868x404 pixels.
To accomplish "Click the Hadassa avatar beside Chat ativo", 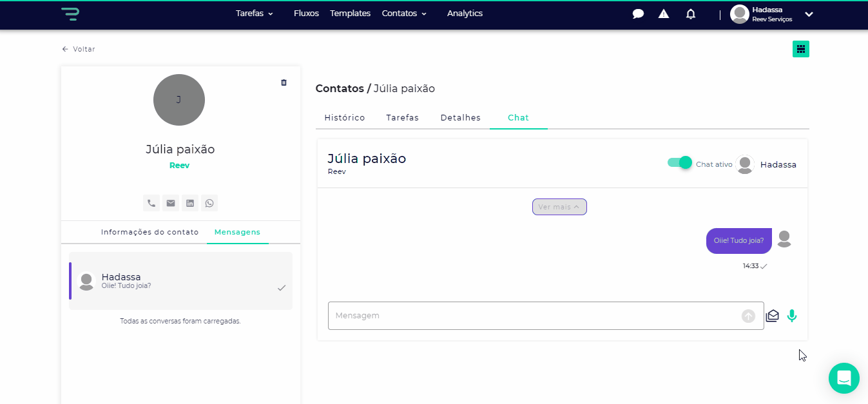I will point(745,164).
